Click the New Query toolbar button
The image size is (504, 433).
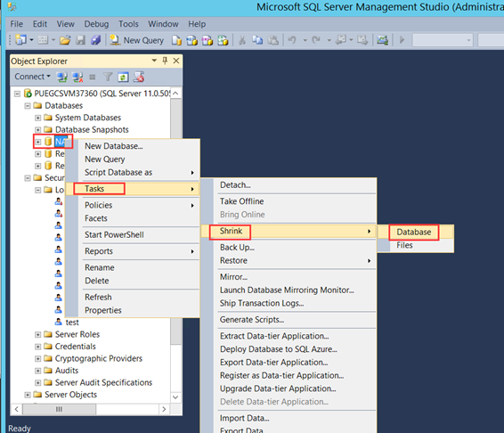(x=136, y=40)
